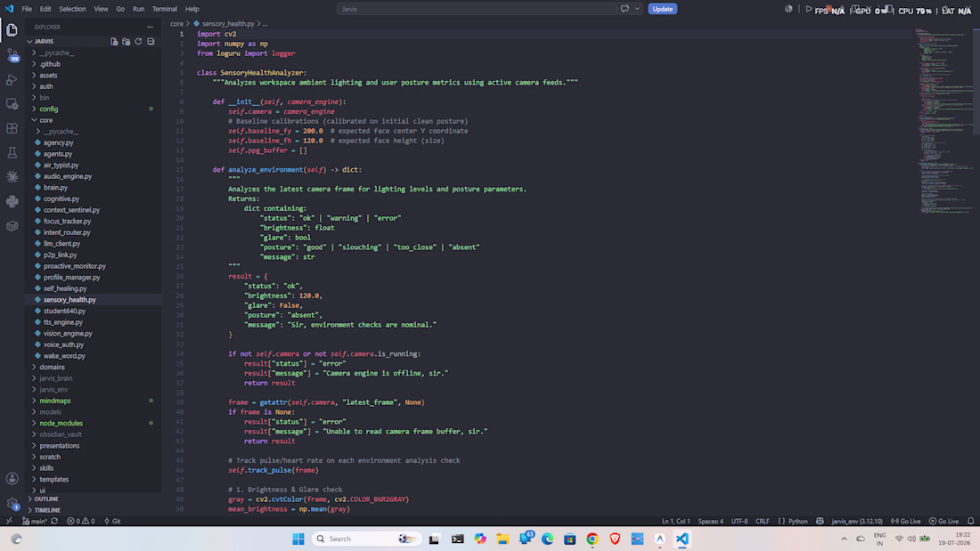
Task: Open the File menu
Action: (26, 9)
